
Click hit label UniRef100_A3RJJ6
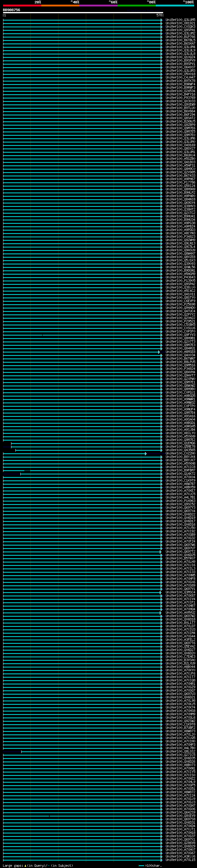[180, 857]
